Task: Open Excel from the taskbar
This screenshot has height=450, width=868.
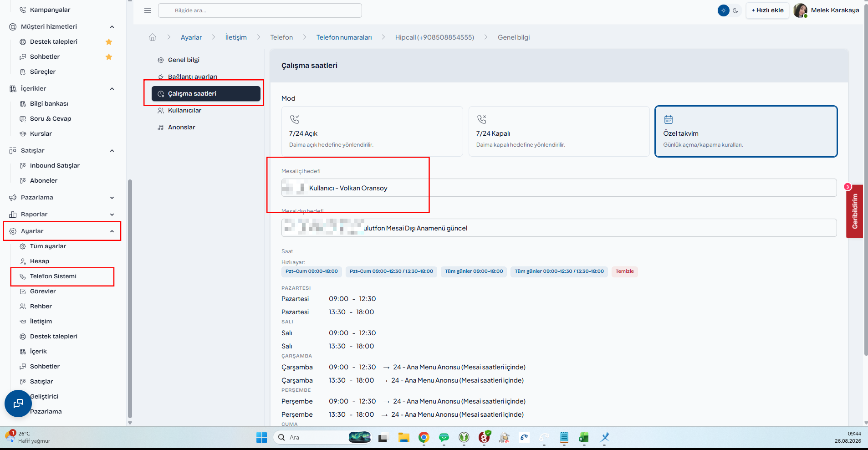Action: click(x=584, y=438)
